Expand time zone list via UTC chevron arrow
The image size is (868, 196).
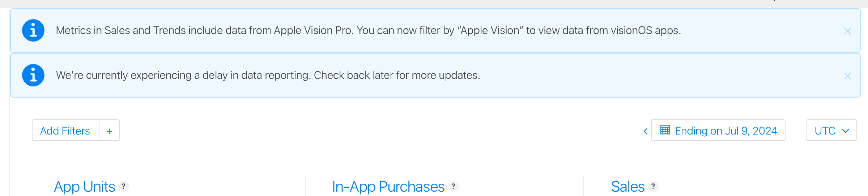(x=846, y=131)
